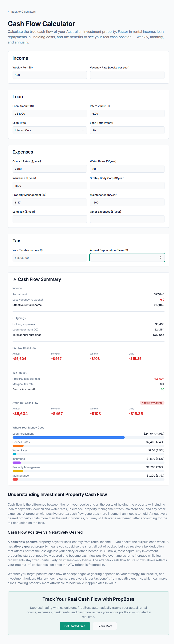Click the Other Expenses input field
Image resolution: width=174 pixels, height=644 pixels.
pos(127,219)
